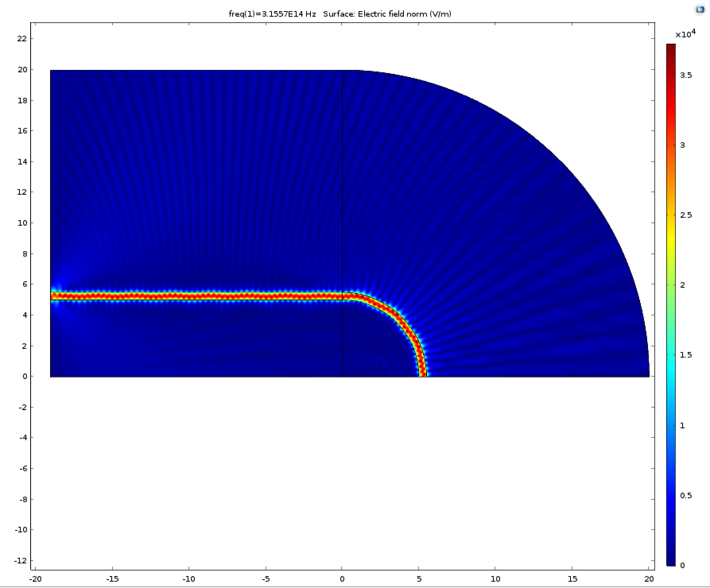Click the plot title showing the frequency value
Image resolution: width=710 pixels, height=588 pixels.
click(x=272, y=14)
